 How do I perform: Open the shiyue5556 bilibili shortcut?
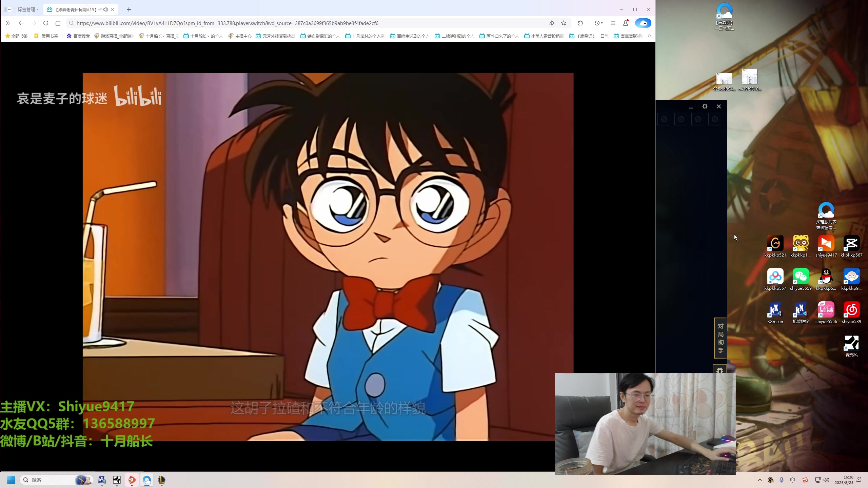tap(826, 312)
